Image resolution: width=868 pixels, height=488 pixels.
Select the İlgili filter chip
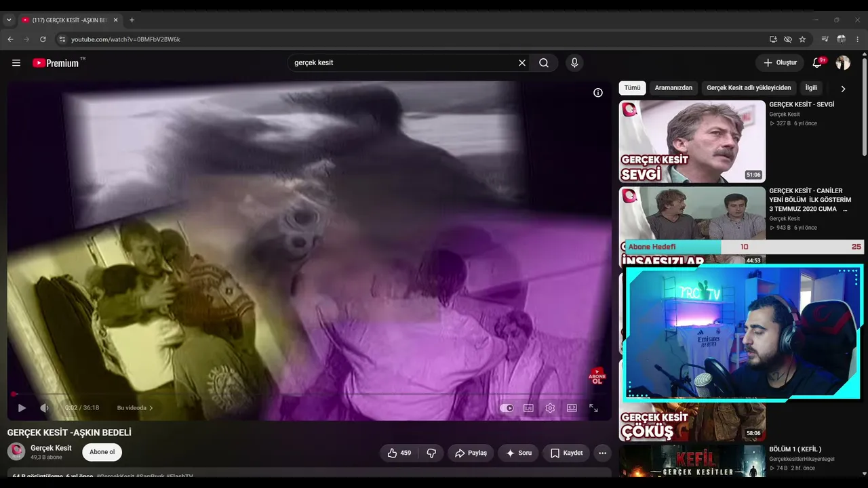(x=811, y=88)
